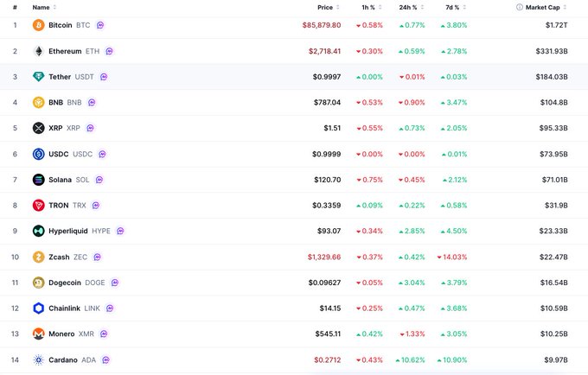Screen dimensions: 588x375
Task: Open the Hyperliquid coin page
Action: [67, 232]
